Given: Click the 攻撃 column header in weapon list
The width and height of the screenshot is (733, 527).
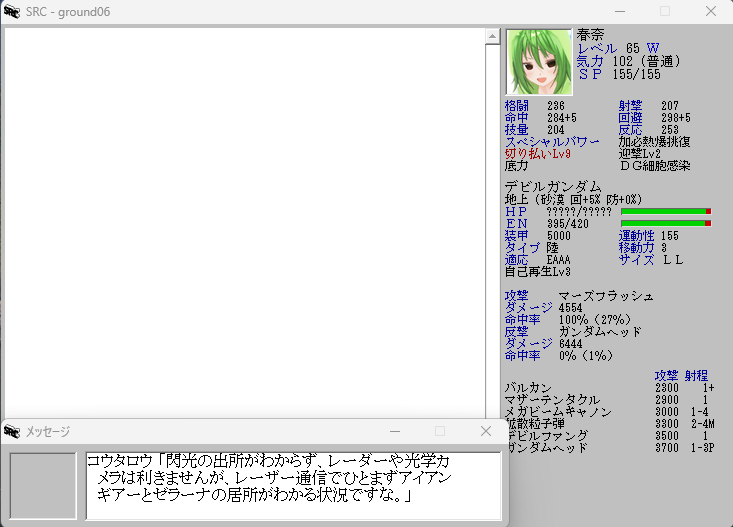Looking at the screenshot, I should [667, 375].
